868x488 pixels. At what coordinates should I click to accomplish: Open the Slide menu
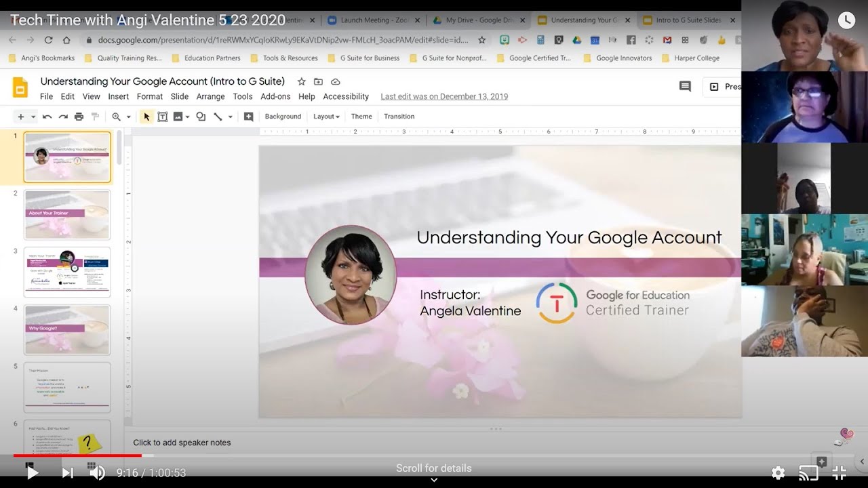[x=180, y=96]
